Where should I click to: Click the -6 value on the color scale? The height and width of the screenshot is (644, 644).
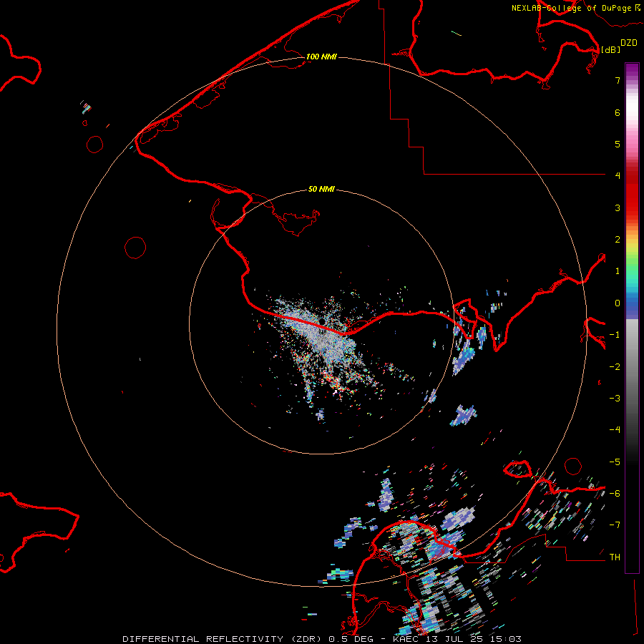[615, 494]
